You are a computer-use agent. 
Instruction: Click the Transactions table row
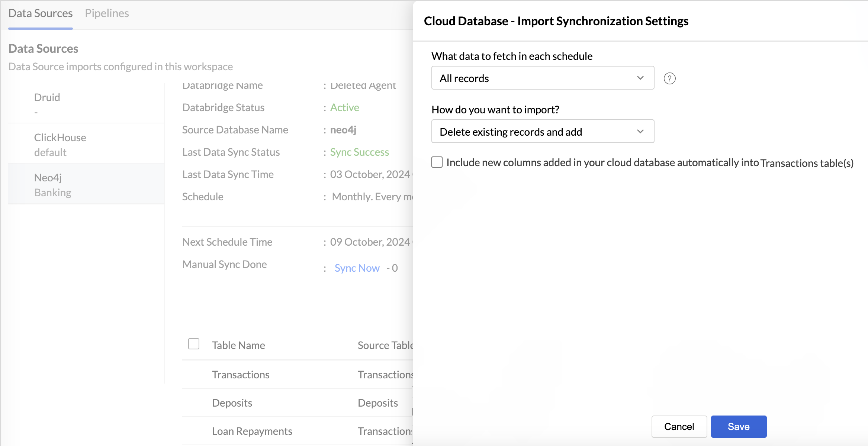(241, 375)
